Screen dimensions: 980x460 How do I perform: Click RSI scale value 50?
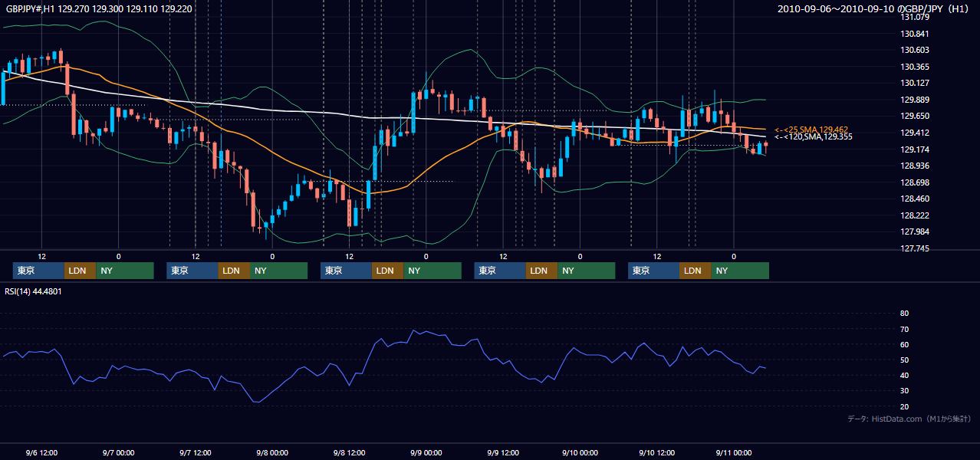tap(904, 360)
